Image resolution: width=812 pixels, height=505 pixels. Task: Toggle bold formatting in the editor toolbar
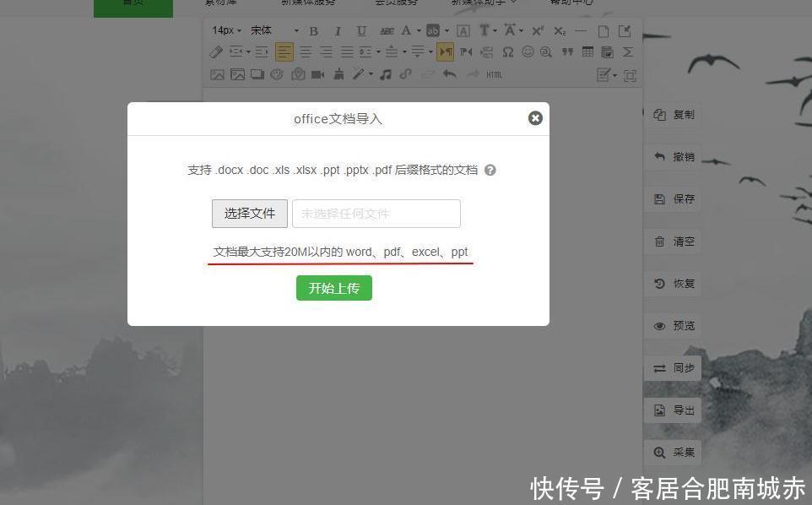313,30
